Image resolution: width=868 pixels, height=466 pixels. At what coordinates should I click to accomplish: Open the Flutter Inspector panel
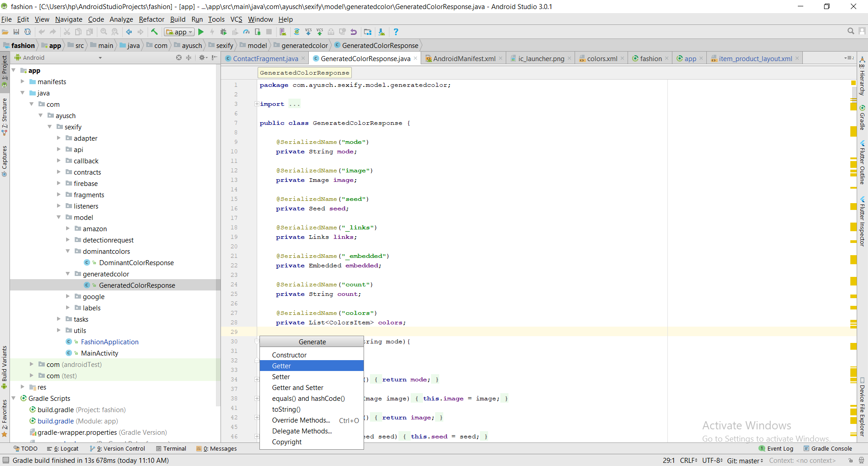coord(862,222)
